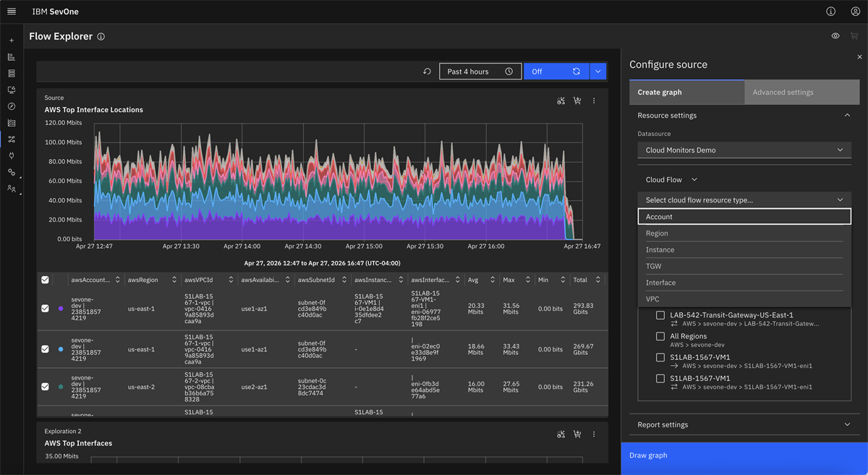Open overflow menu of Exploration 2 widget
This screenshot has width=868, height=475.
[594, 435]
